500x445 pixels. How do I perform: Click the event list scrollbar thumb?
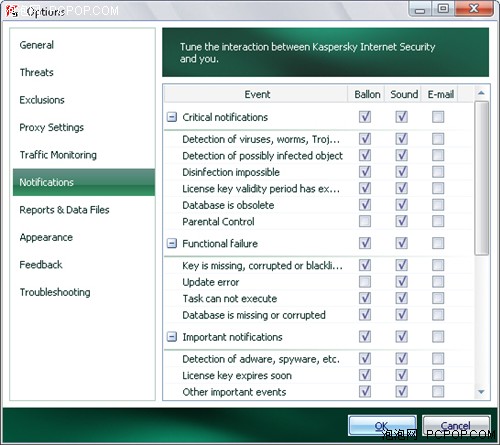click(481, 178)
